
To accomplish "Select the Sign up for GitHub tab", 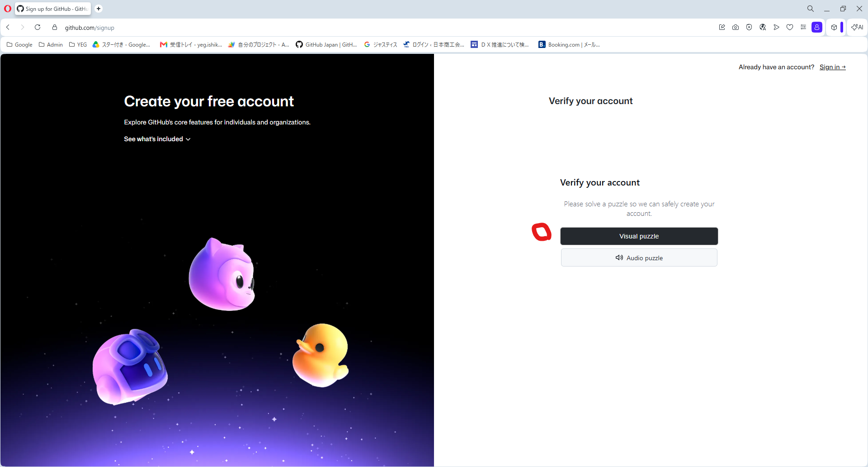I will [53, 9].
